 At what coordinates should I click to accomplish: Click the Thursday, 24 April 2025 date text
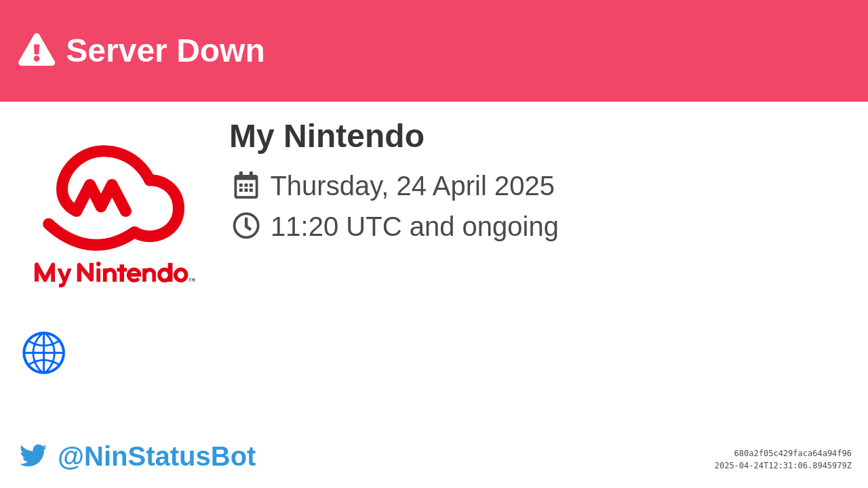412,186
